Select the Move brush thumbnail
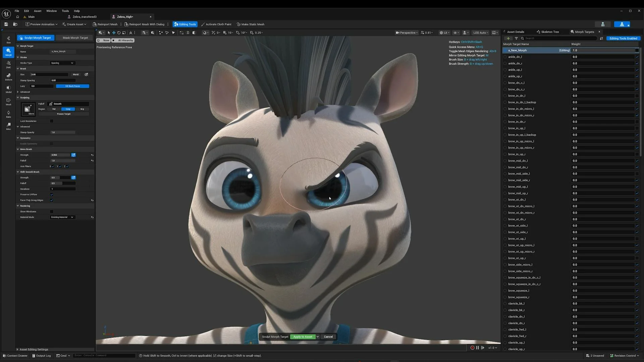 tap(28, 109)
